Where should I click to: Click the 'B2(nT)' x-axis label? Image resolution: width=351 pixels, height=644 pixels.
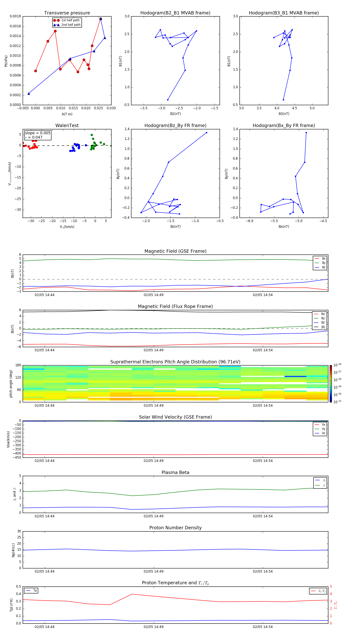[x=175, y=114]
